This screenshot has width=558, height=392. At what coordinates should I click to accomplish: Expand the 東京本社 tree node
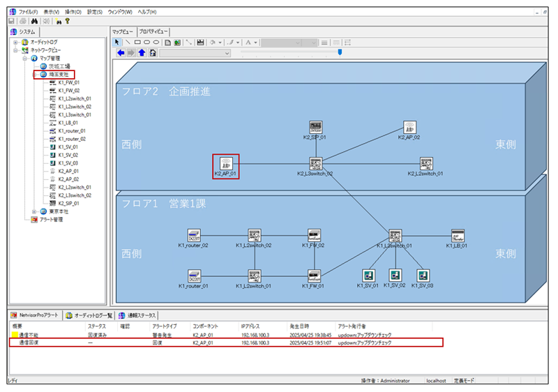[x=34, y=211]
